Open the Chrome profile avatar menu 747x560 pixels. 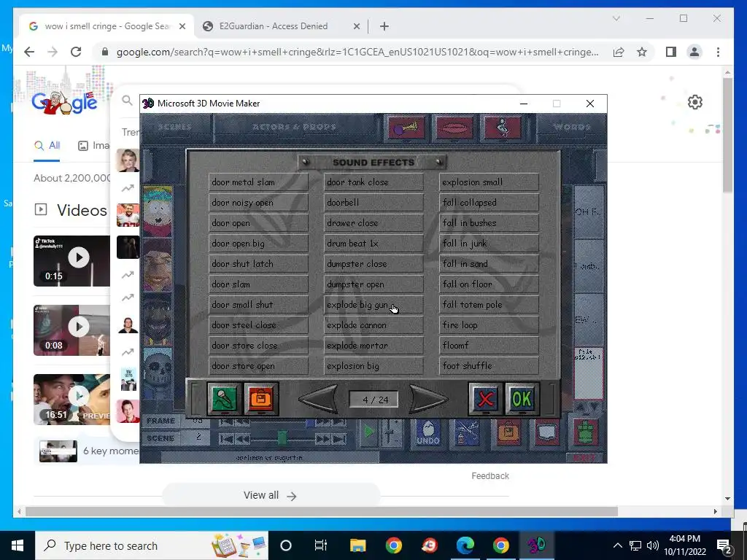coord(694,52)
